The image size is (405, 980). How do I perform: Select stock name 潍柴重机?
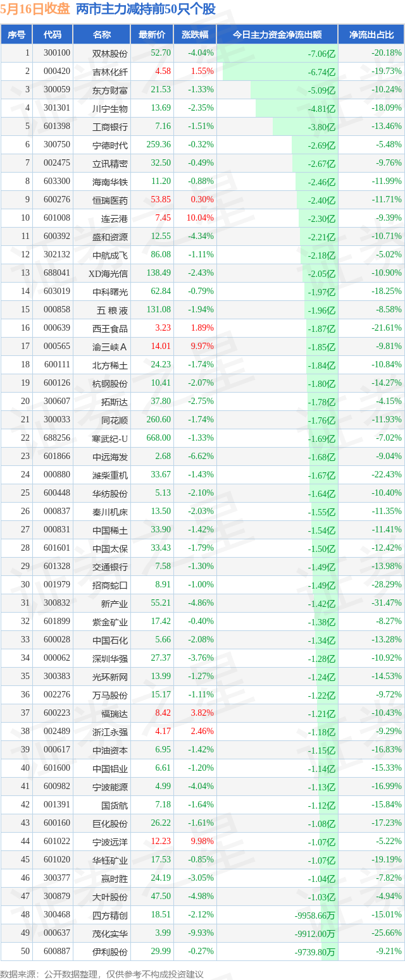110,475
